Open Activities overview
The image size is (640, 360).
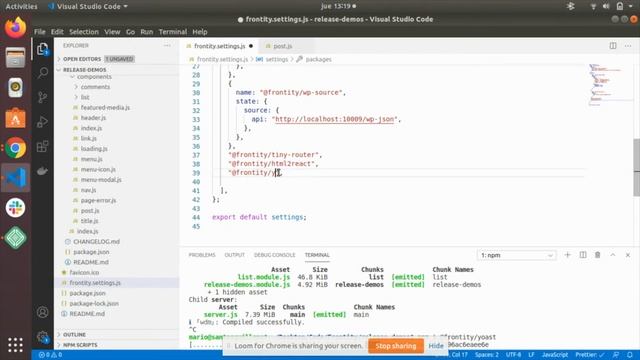coord(21,7)
